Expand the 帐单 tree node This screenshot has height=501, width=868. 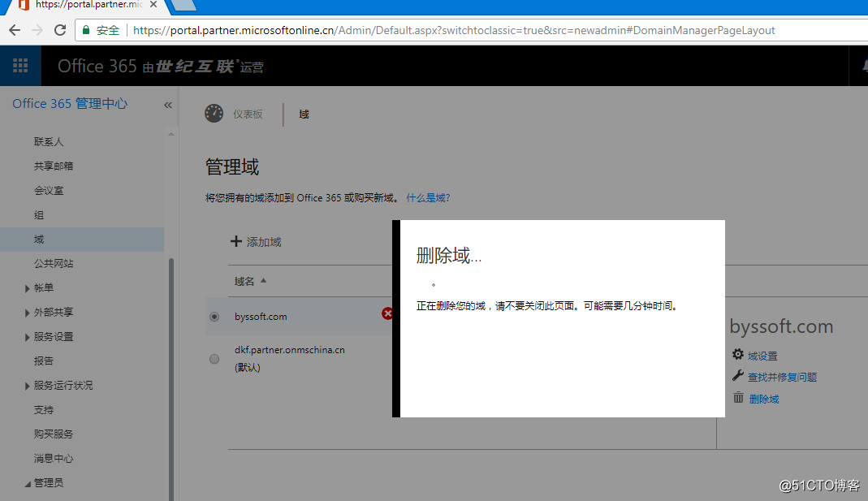[x=27, y=288]
